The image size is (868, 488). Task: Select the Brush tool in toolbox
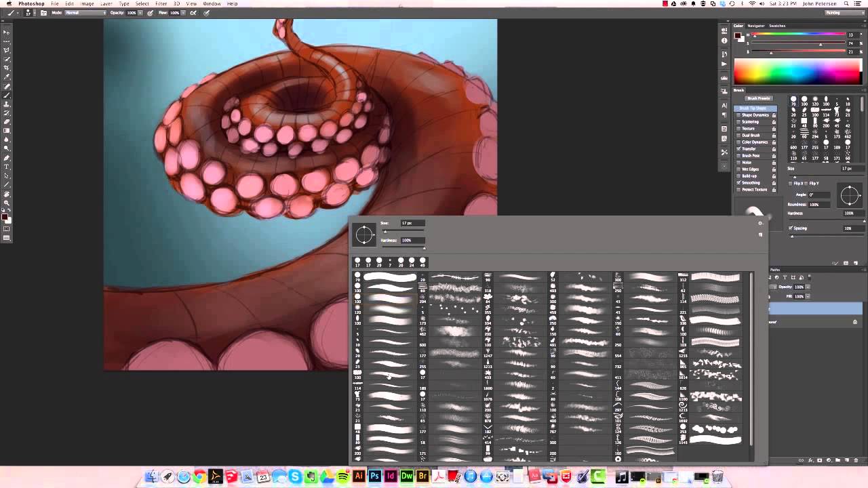coord(7,95)
